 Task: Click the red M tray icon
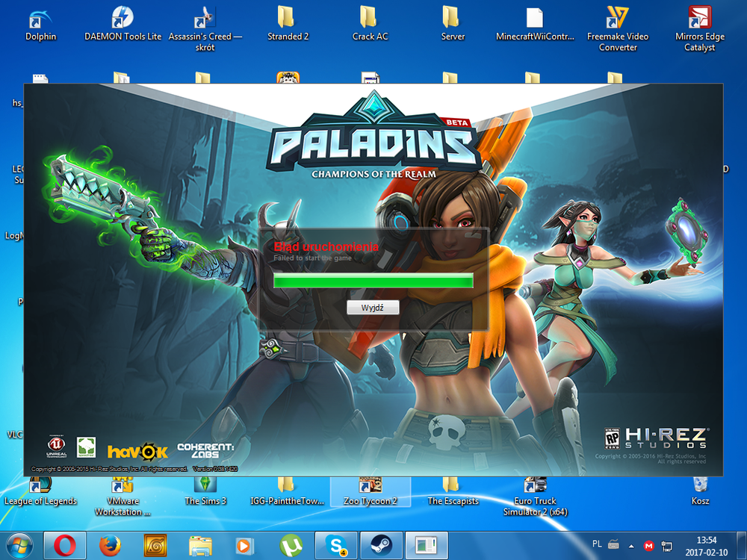point(648,546)
